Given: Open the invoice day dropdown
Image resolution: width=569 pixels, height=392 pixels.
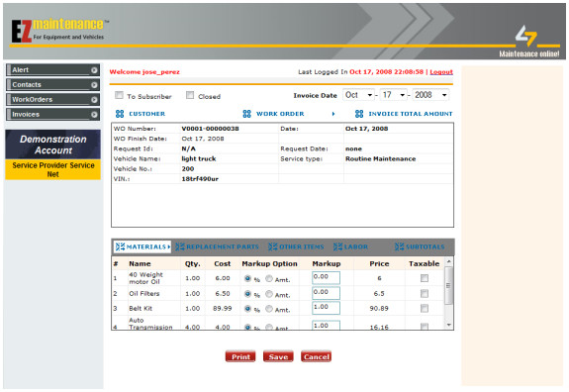Looking at the screenshot, I should tap(394, 95).
